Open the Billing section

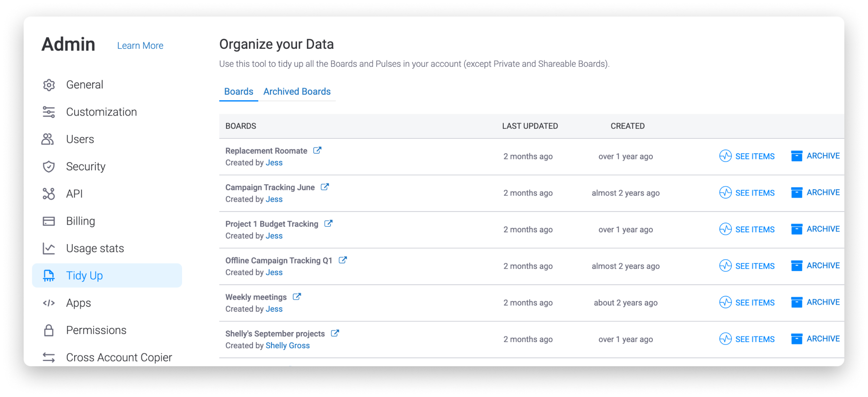80,221
